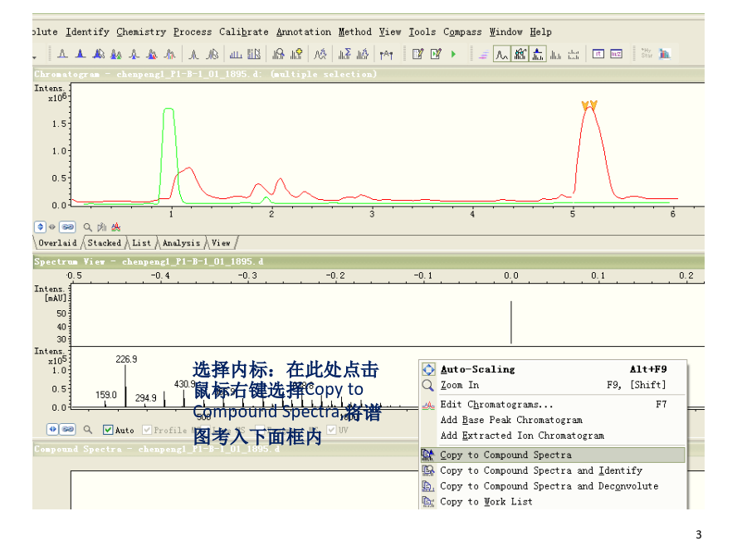747x560 pixels.
Task: Click the zoom magnifier in Spectrum View toolbar
Action: click(x=88, y=430)
